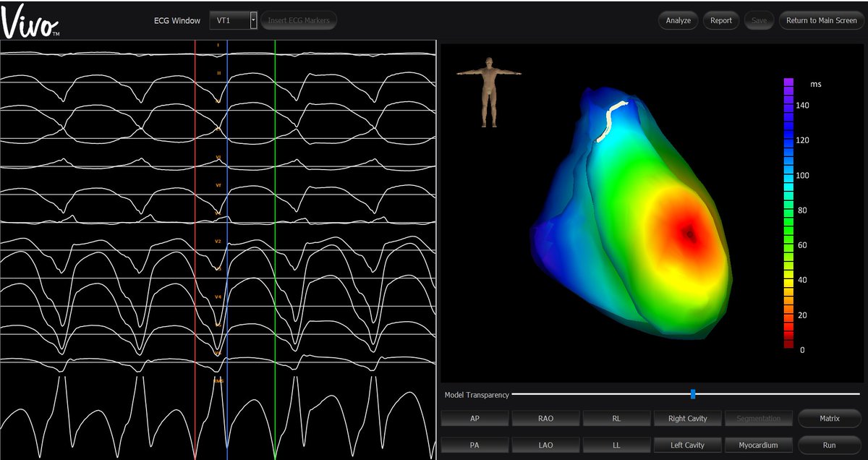Viewport: 868px width, 460px height.
Task: Switch heart model to RAO view
Action: [546, 418]
